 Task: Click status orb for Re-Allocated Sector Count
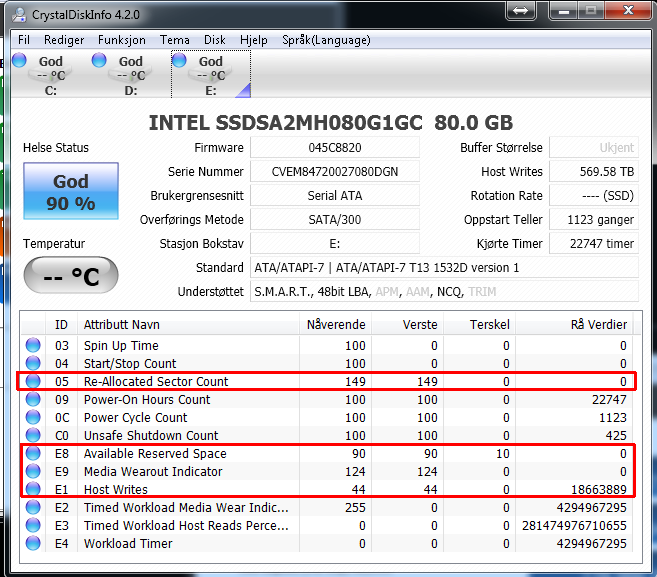pyautogui.click(x=33, y=381)
